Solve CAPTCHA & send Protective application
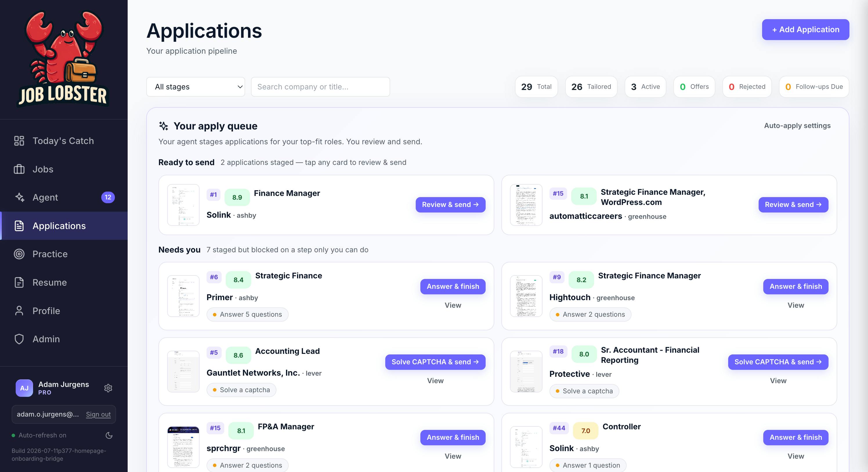Screen dimensions: 868x472 pos(778,362)
